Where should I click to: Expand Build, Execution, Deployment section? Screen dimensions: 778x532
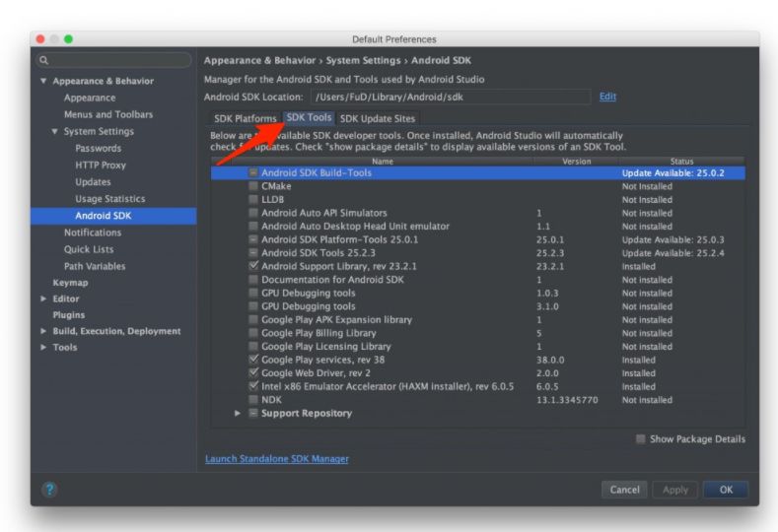click(x=44, y=331)
